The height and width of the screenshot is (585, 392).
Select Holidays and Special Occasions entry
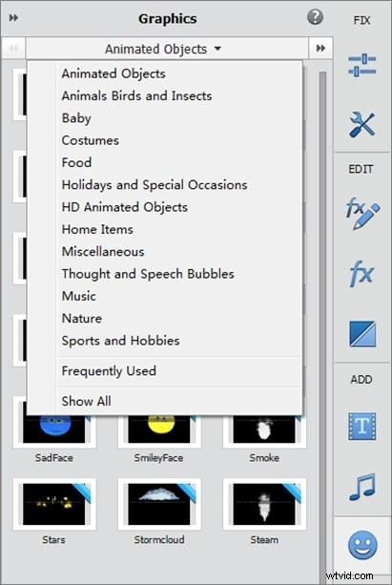point(155,185)
